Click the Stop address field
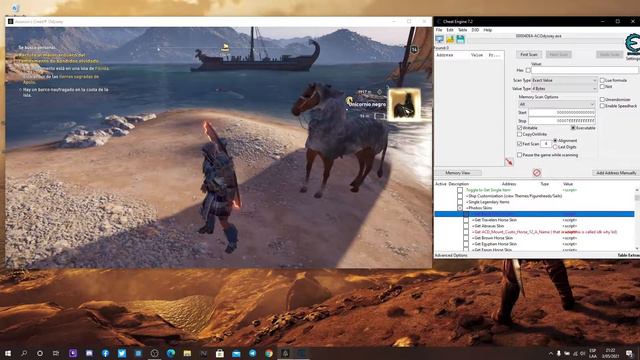 (562, 121)
